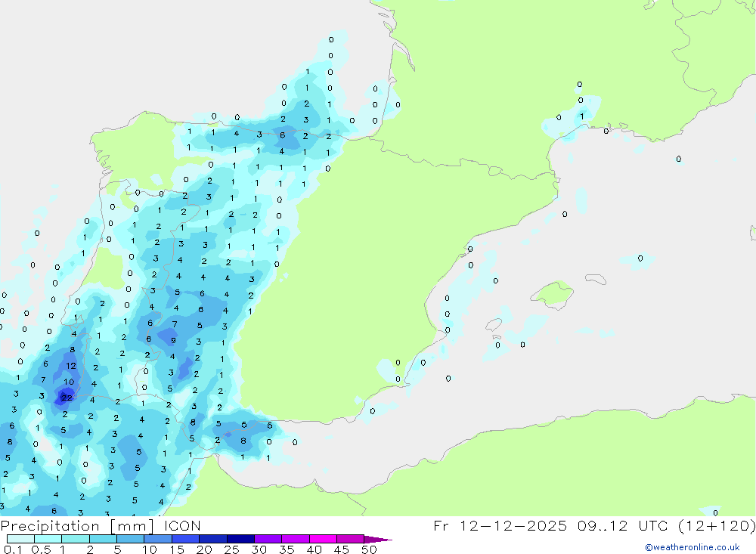The height and width of the screenshot is (554, 756).
Task: Click the date text 'Fr 12-12-2025'
Action: [500, 526]
